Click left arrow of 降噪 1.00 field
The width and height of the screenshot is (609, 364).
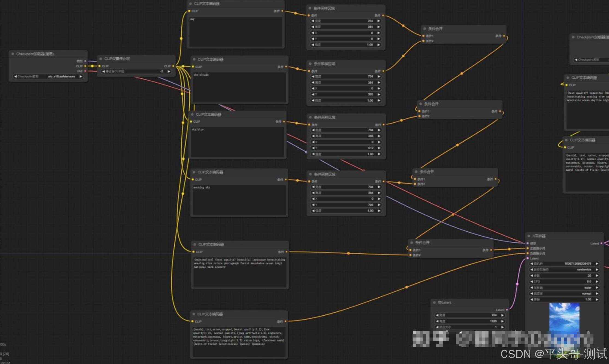pyautogui.click(x=532, y=300)
